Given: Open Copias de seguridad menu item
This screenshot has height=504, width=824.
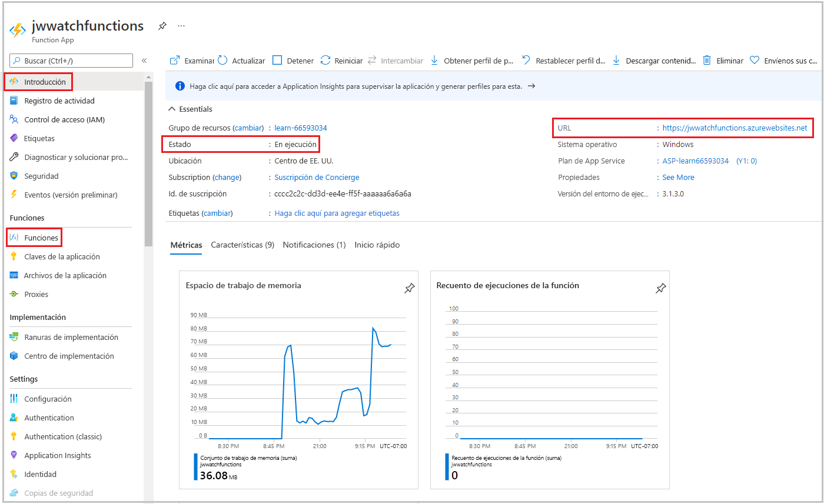Looking at the screenshot, I should [x=58, y=493].
